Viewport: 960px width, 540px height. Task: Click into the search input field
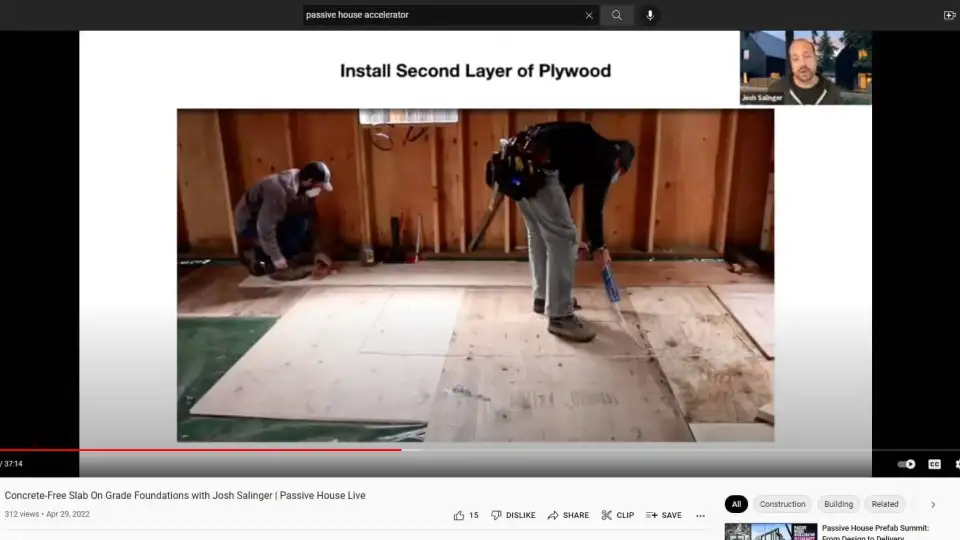(x=440, y=15)
